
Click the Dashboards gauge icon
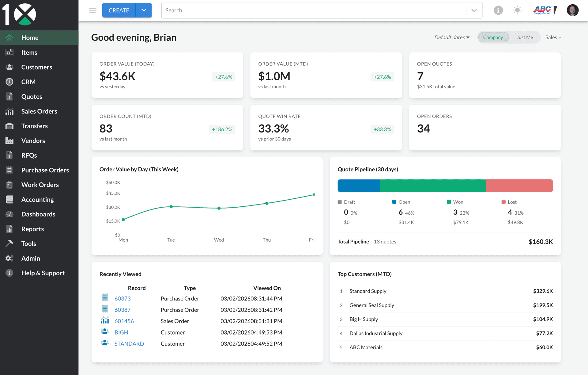tap(9, 214)
